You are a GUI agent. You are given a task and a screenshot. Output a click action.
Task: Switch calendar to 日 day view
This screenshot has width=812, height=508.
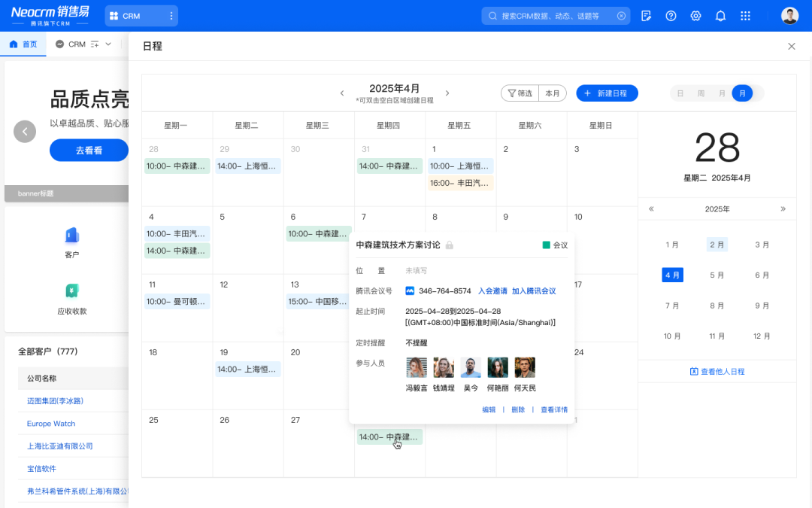point(680,93)
